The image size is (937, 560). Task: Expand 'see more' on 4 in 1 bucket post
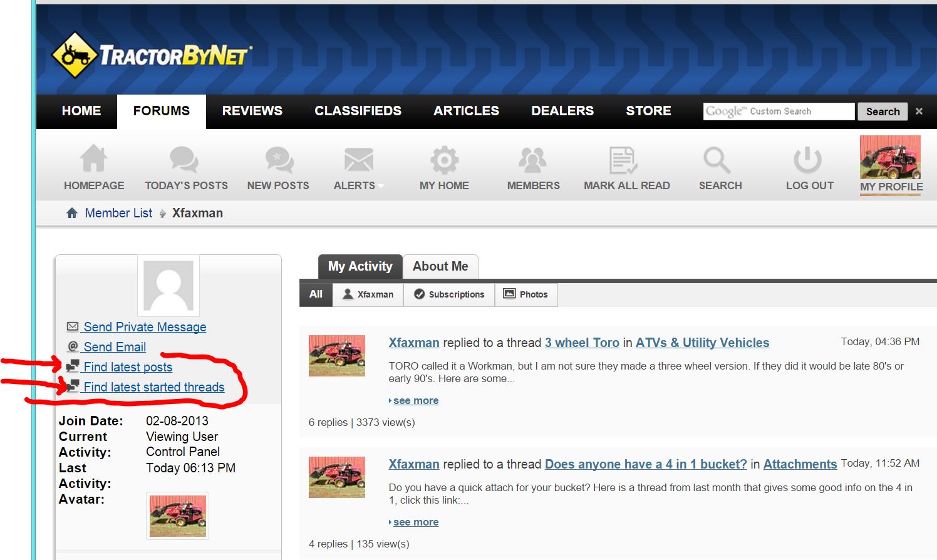[415, 522]
